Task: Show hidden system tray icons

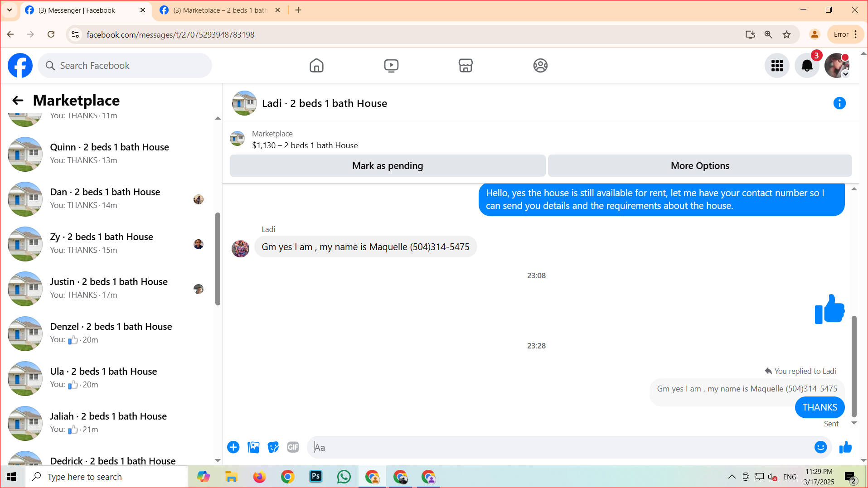Action: 732,477
